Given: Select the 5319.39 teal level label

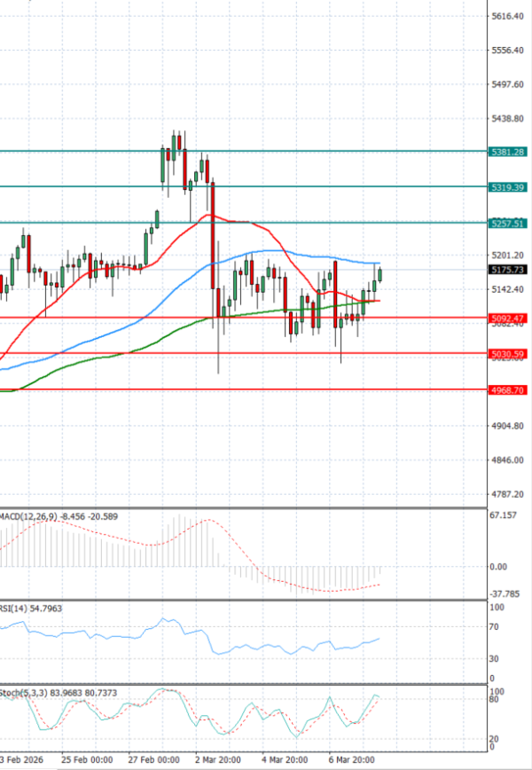Looking at the screenshot, I should coord(507,187).
